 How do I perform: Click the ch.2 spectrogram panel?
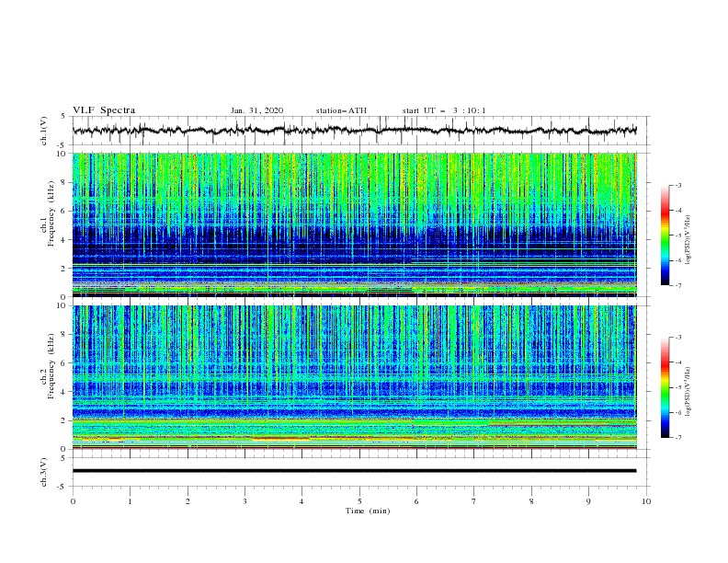point(354,377)
